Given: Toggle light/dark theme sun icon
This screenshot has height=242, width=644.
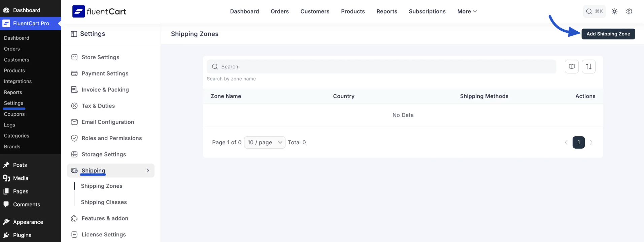Looking at the screenshot, I should click(x=614, y=11).
